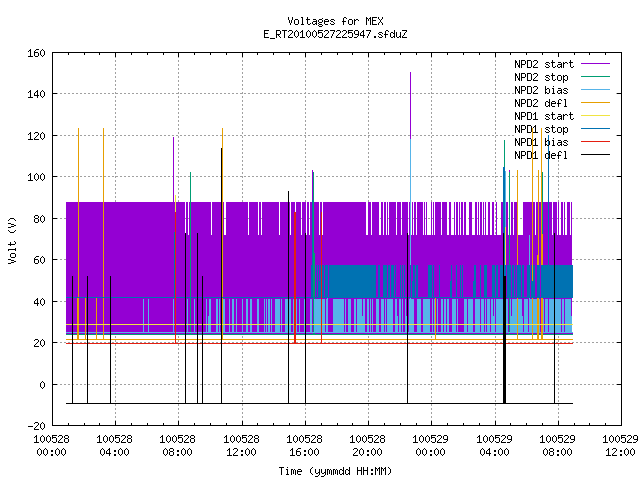Image resolution: width=640 pixels, height=480 pixels.
Task: Select the 'NPD1 stop' legend label
Action: coord(541,129)
